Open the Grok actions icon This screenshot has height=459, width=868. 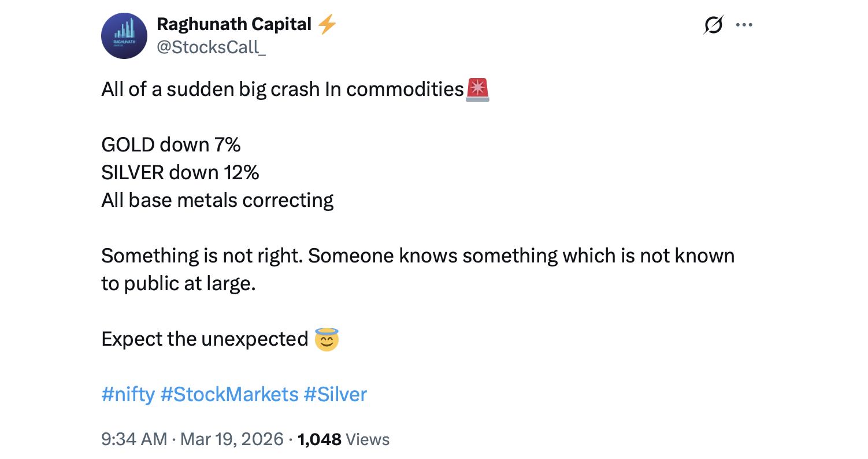point(714,25)
